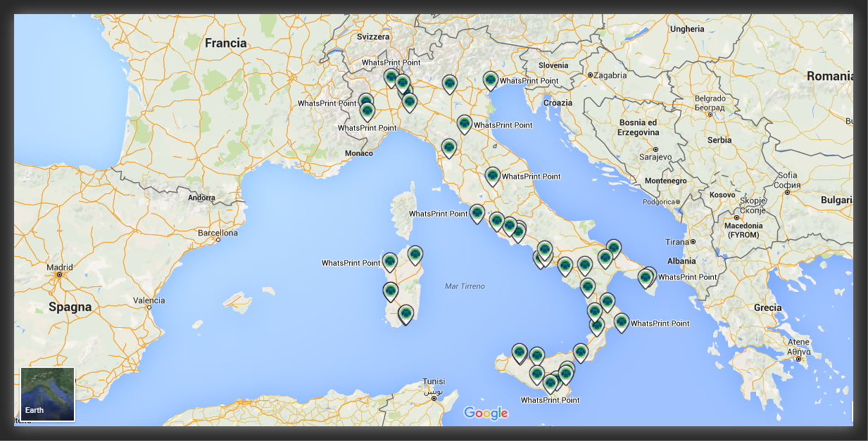Select northwestern Sardinia marker with left-side label
868x441 pixels.
coord(390,264)
